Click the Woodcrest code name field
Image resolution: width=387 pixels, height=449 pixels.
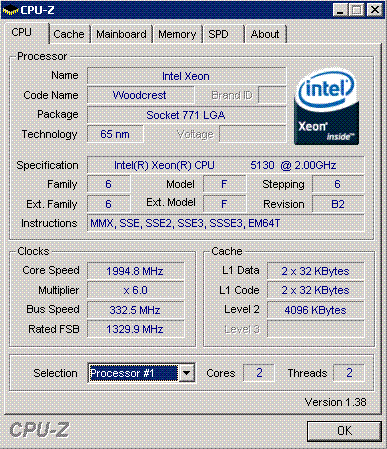(140, 95)
